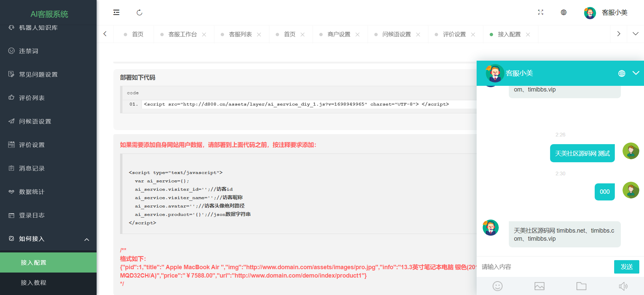This screenshot has height=295, width=644.
Task: Select 接入教程 submenu item
Action: click(x=48, y=283)
